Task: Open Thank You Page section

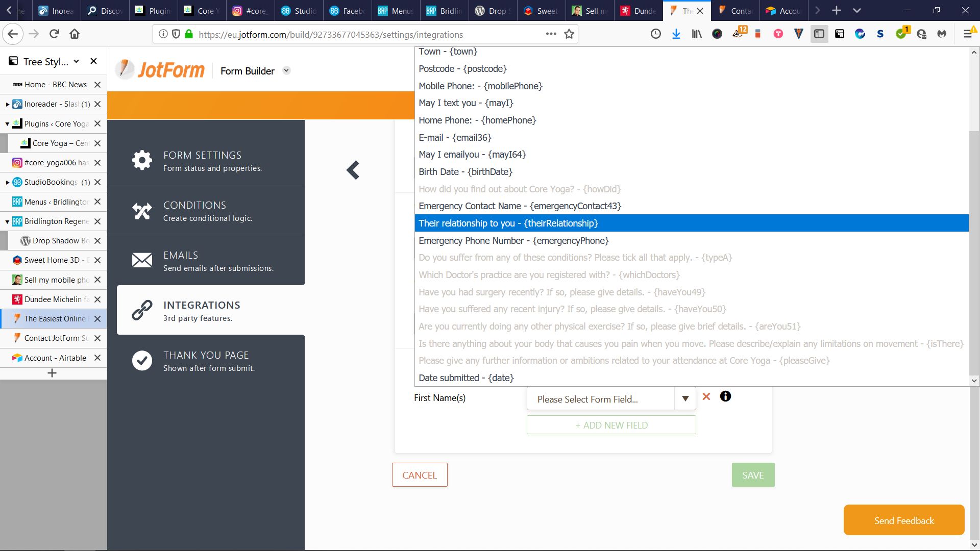Action: (x=206, y=360)
